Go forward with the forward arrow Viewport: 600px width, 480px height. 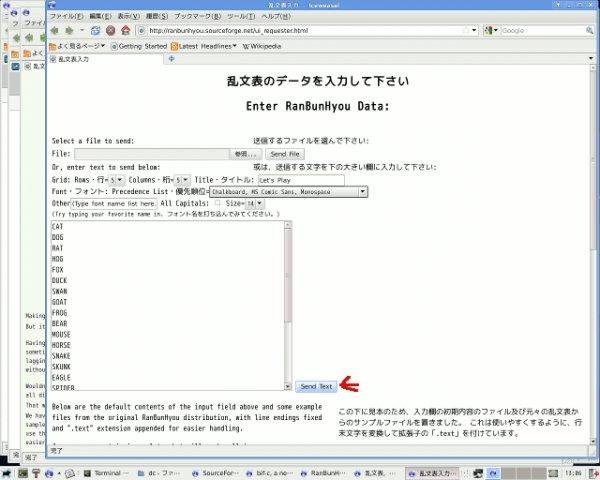(69, 30)
